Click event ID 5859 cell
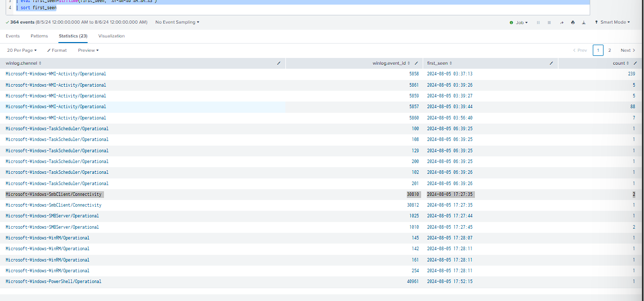This screenshot has height=301, width=644. coord(414,96)
